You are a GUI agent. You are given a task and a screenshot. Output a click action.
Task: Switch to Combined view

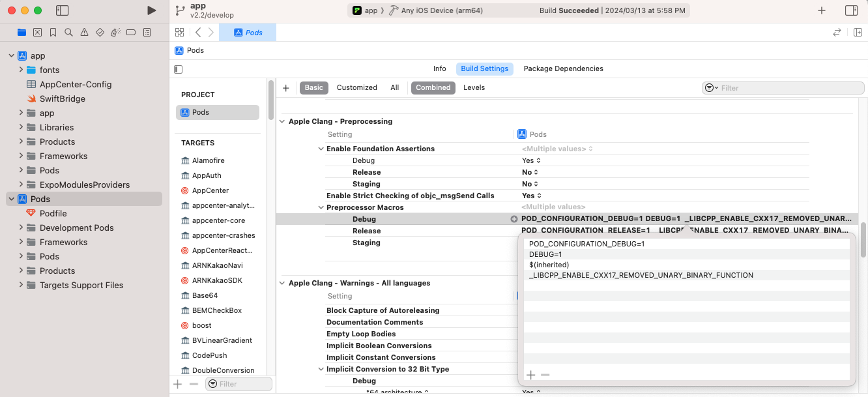433,87
